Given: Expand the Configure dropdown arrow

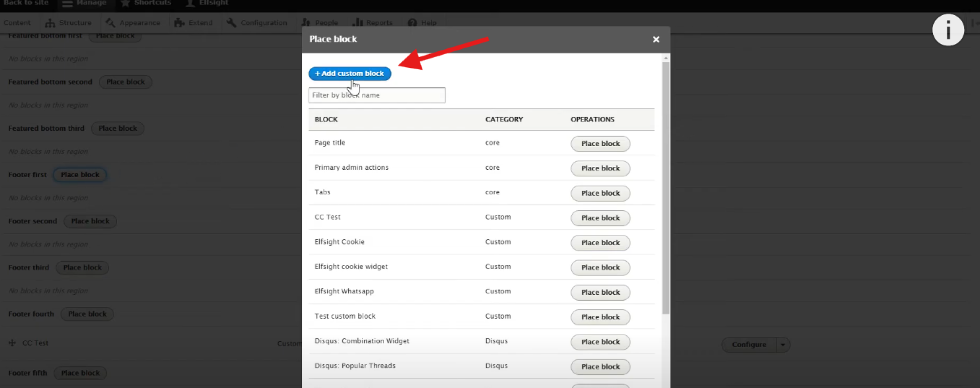Looking at the screenshot, I should click(x=783, y=345).
